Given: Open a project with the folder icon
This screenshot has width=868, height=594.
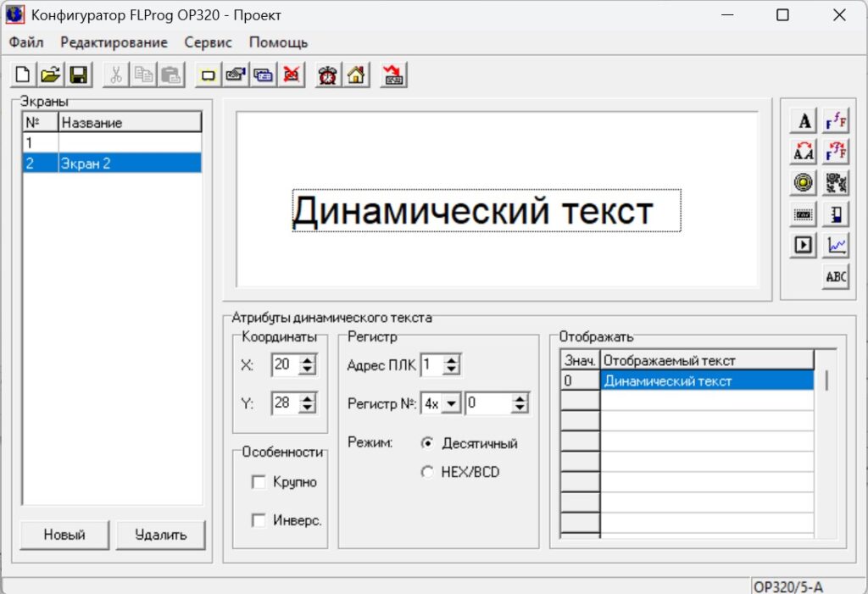Looking at the screenshot, I should pyautogui.click(x=51, y=75).
